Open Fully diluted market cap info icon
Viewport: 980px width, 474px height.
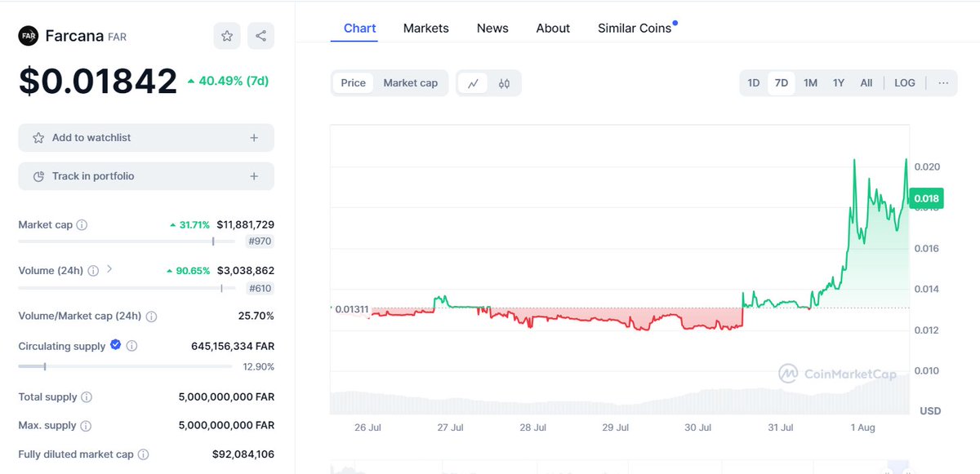(143, 454)
